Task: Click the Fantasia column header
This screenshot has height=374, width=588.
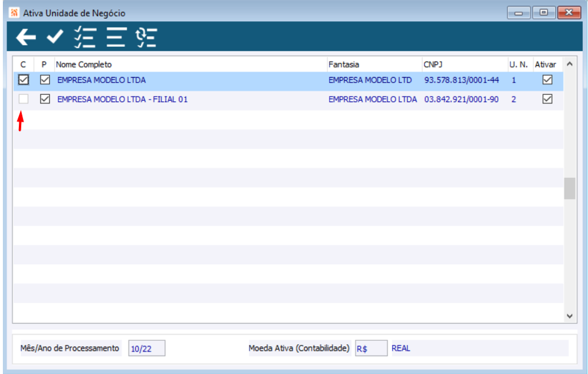Action: point(374,65)
